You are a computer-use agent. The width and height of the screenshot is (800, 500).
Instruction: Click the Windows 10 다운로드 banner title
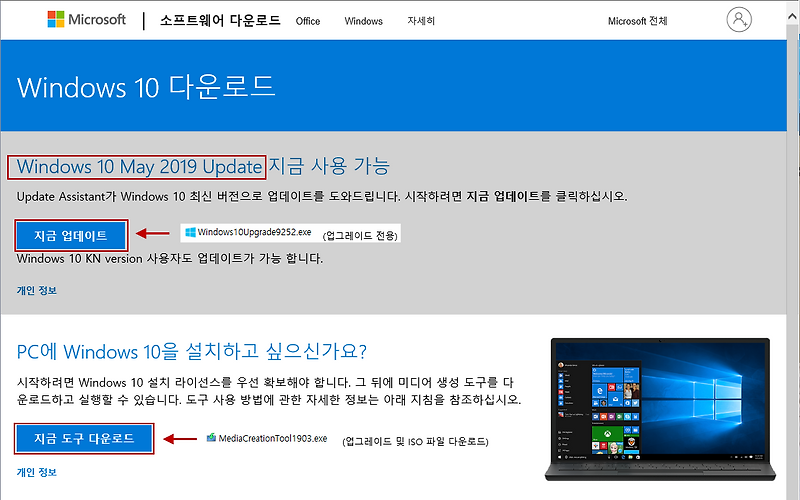(x=146, y=87)
